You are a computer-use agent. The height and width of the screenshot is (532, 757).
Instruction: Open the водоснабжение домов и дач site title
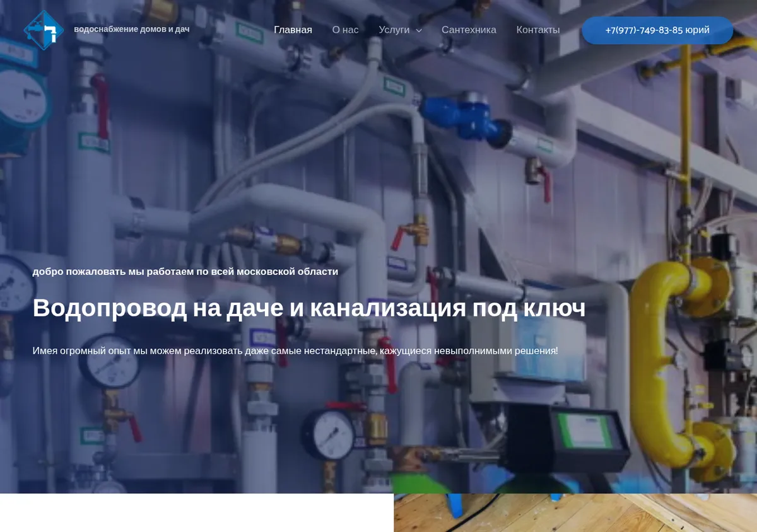pos(132,29)
